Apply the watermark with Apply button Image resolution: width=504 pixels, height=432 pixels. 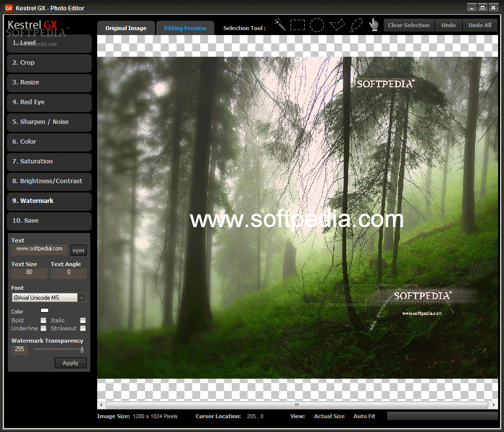71,363
